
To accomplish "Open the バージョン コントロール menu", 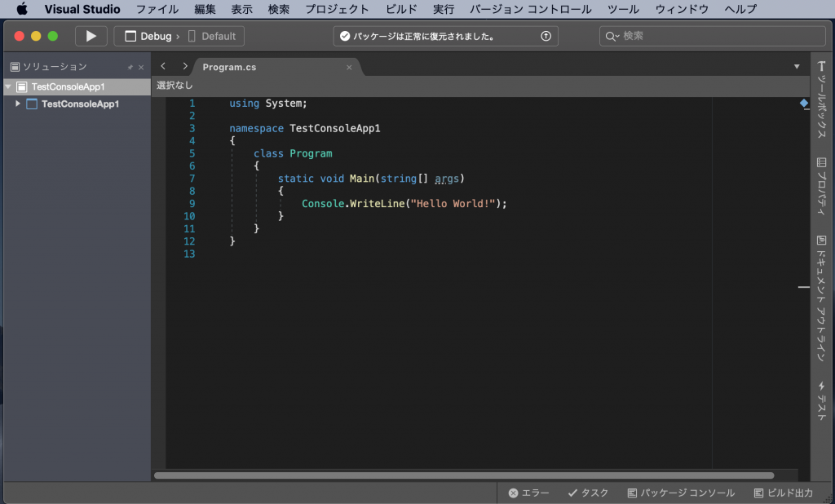I will pyautogui.click(x=530, y=9).
